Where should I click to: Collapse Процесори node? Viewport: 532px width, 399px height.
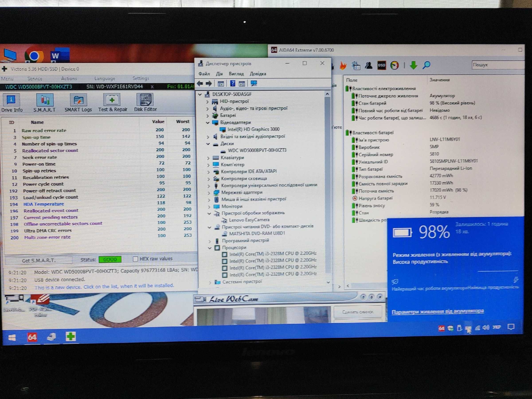click(x=209, y=248)
